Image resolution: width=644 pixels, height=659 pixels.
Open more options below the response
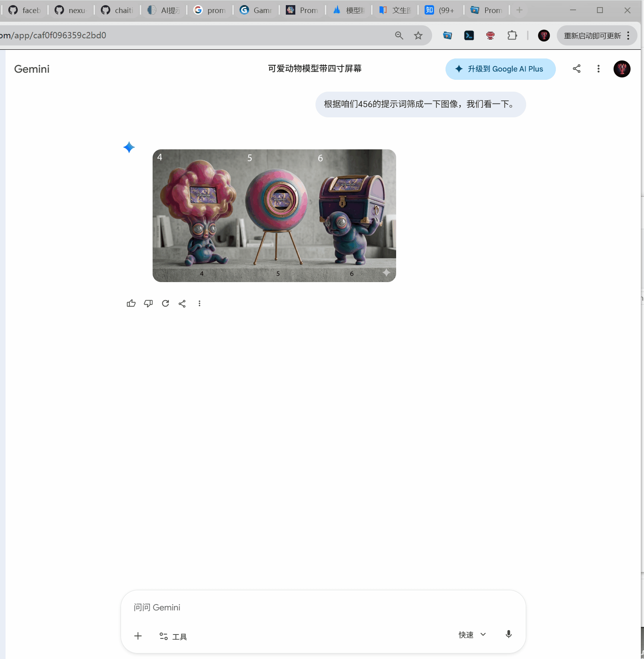click(x=199, y=303)
